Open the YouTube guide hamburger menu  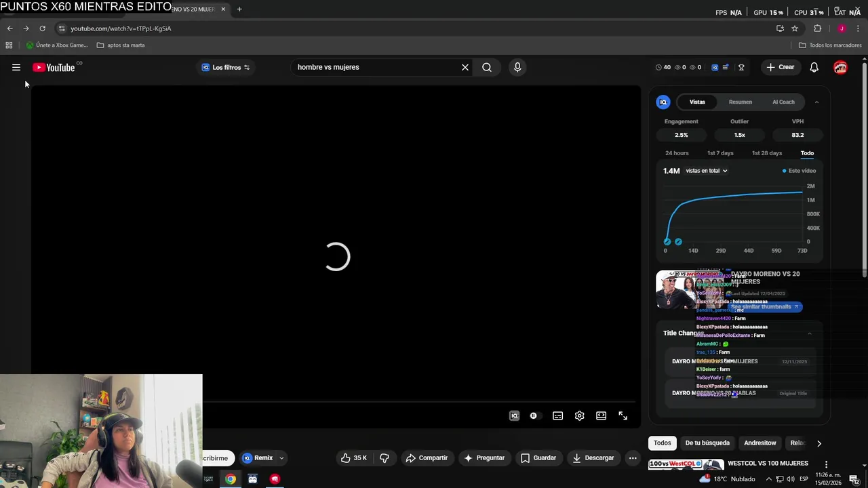pyautogui.click(x=16, y=67)
